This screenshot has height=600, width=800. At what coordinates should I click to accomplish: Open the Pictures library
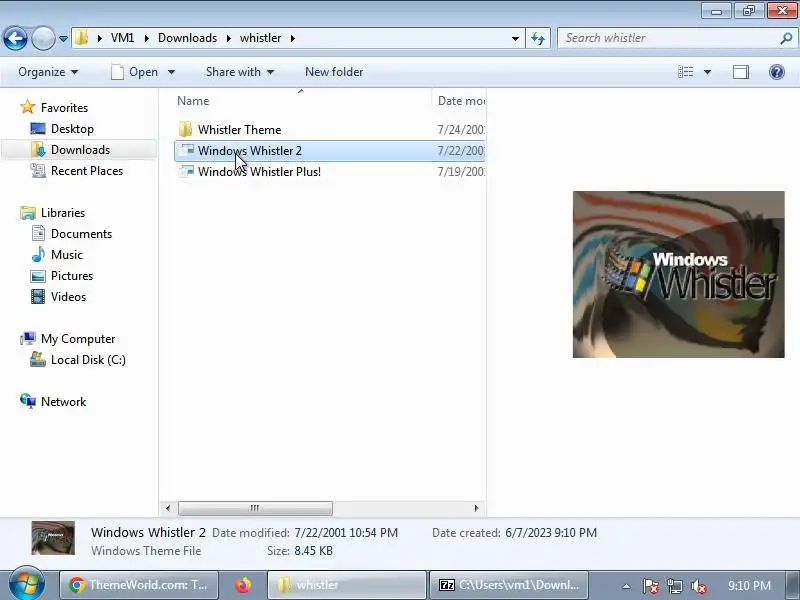[x=72, y=276]
